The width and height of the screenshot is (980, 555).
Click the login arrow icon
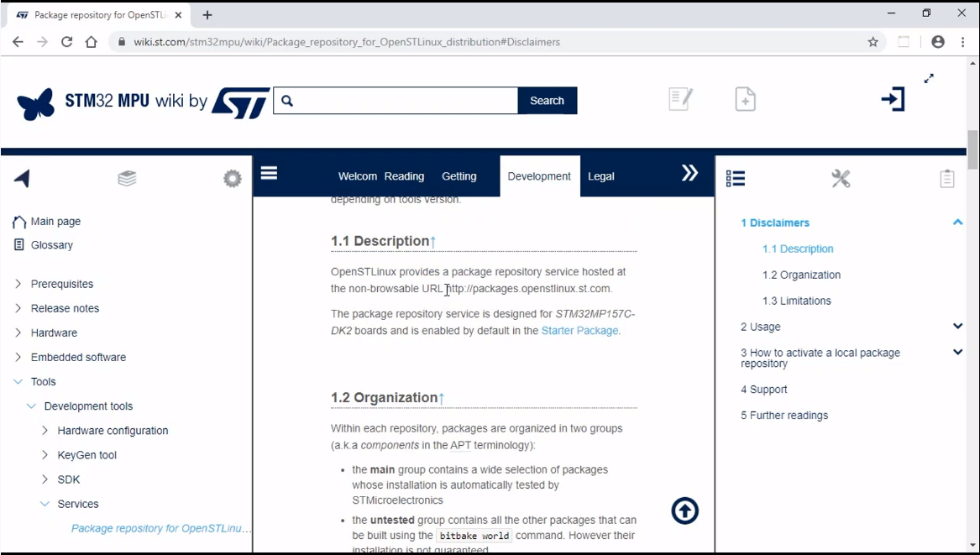coord(894,99)
